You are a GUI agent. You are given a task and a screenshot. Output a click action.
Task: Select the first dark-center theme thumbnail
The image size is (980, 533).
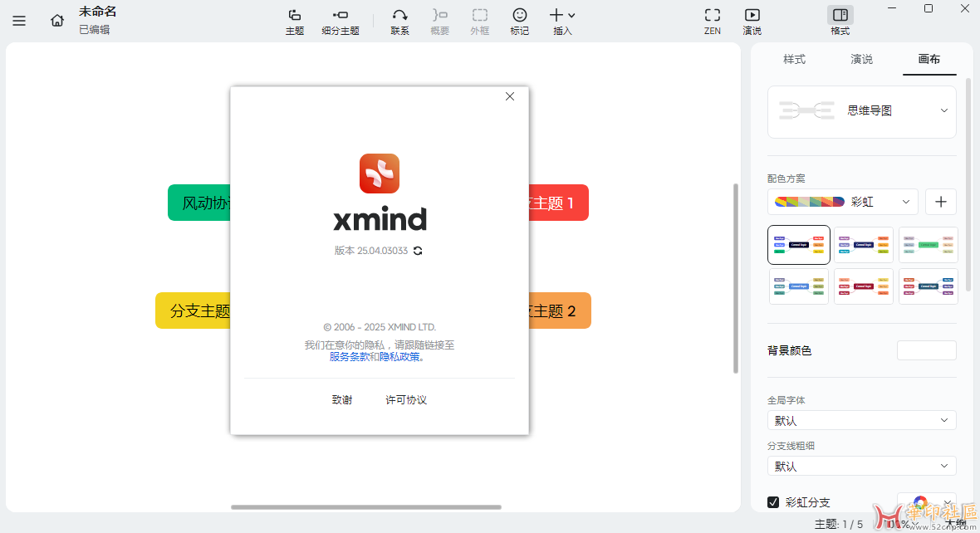799,245
